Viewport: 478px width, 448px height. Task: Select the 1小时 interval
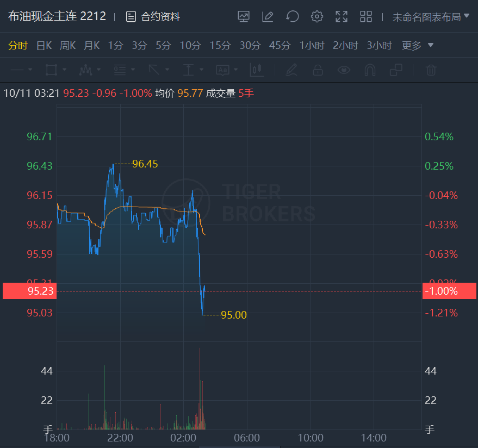click(x=312, y=46)
